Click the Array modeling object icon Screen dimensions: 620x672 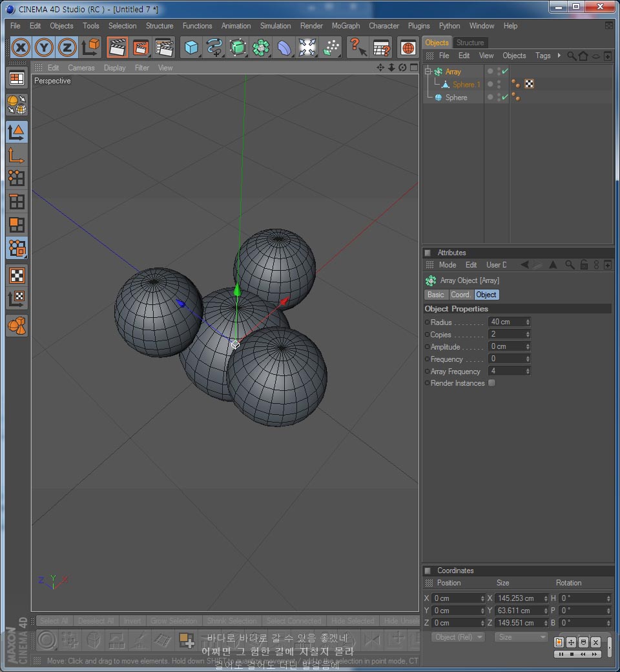click(x=260, y=48)
